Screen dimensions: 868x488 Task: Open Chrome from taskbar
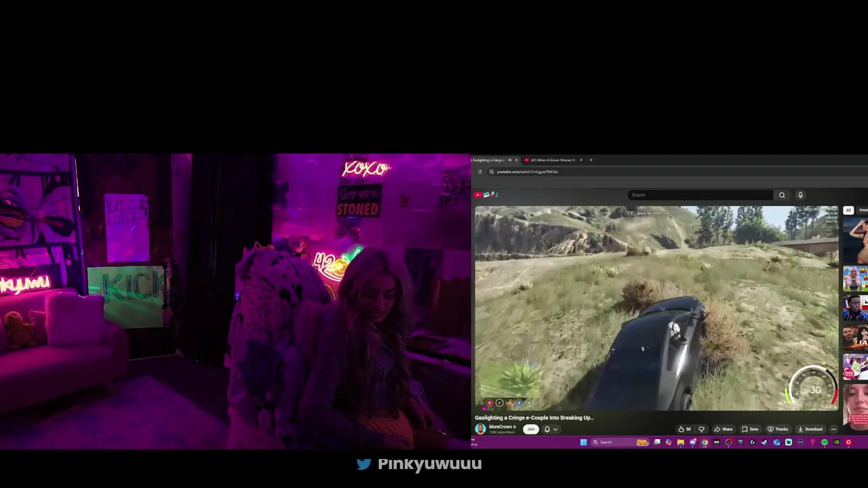pyautogui.click(x=705, y=442)
